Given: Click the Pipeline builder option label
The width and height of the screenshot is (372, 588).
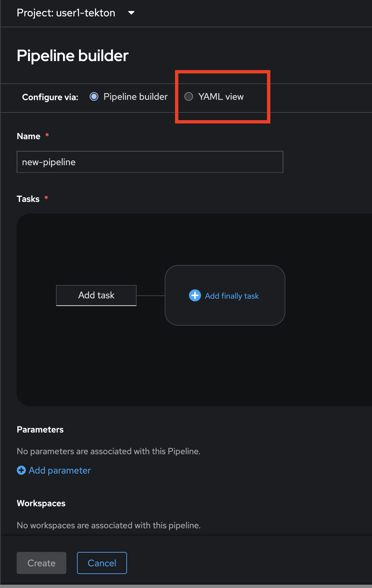Looking at the screenshot, I should pyautogui.click(x=136, y=96).
